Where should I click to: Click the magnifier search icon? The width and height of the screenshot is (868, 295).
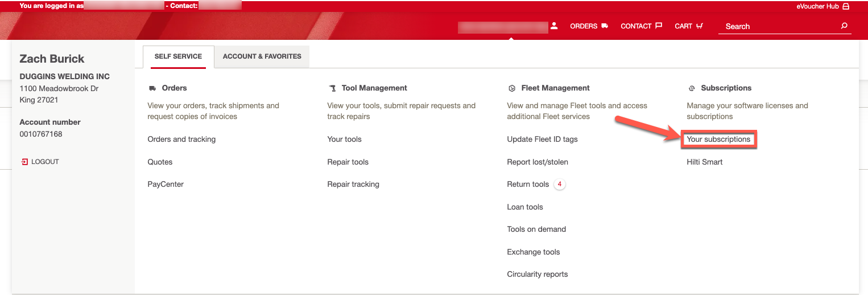[844, 26]
